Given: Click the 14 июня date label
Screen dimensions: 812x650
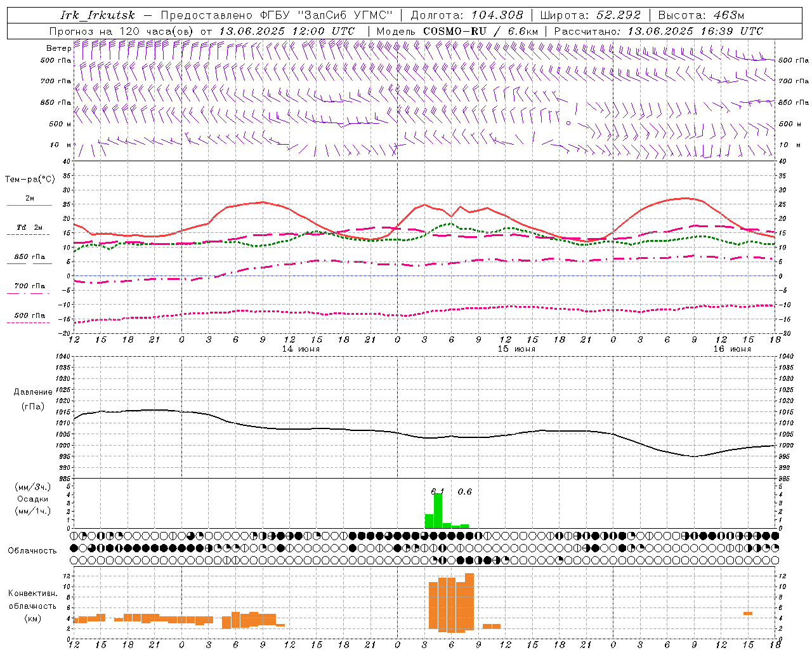Looking at the screenshot, I should coord(301,349).
